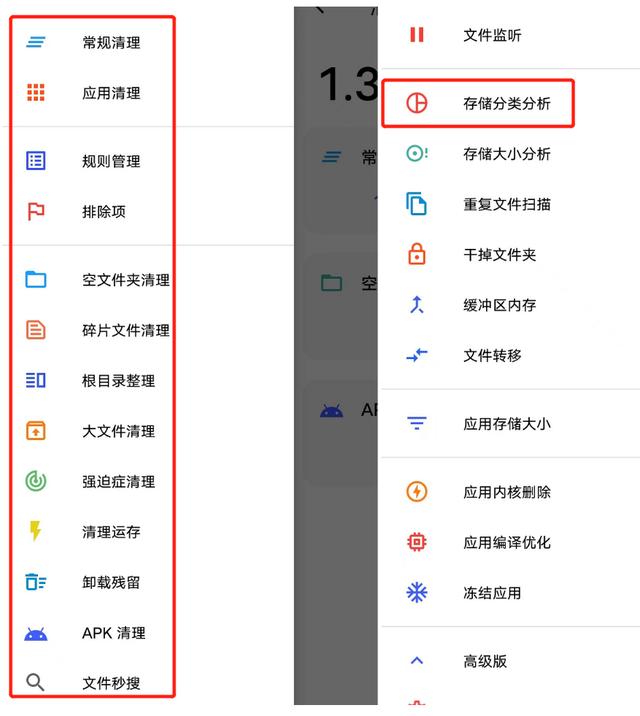Open the 空文件夹清理 menu entry
The height and width of the screenshot is (716, 640).
pos(125,280)
